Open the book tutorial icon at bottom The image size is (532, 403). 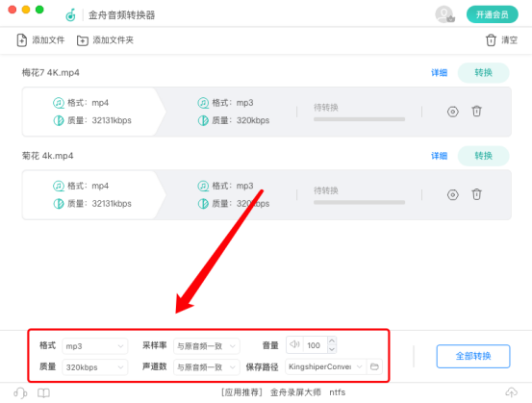(43, 393)
